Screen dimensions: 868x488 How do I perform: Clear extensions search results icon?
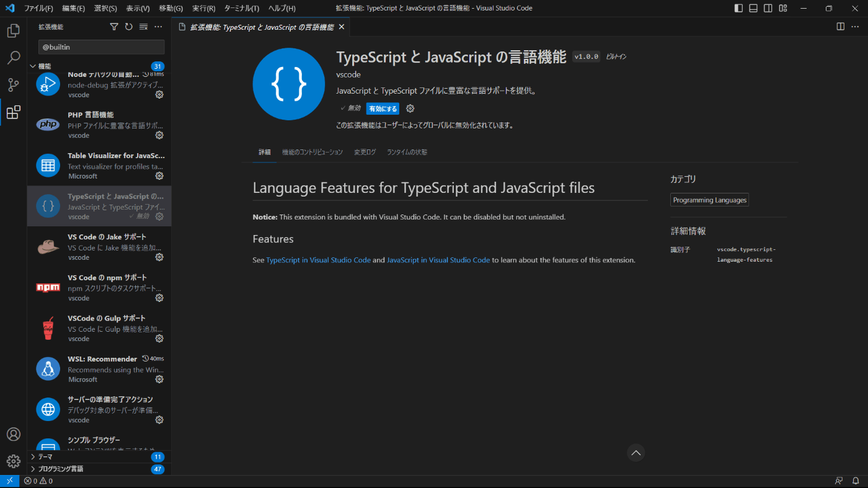click(143, 27)
